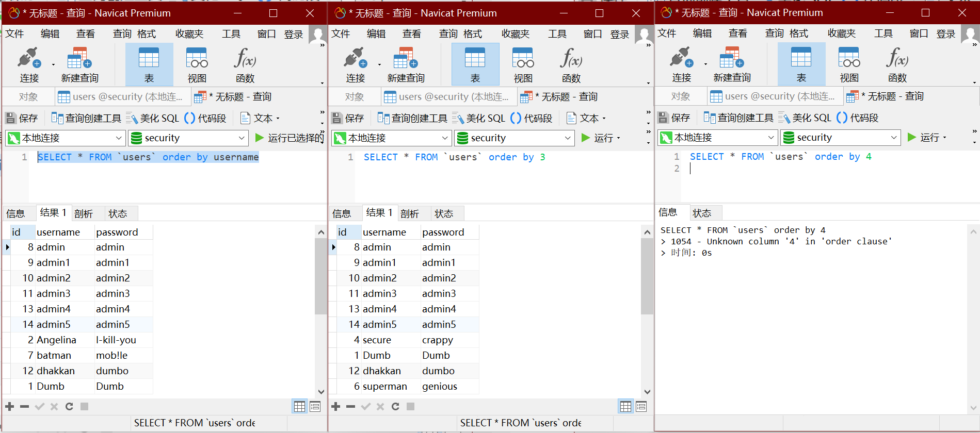Open security database dropdown in right window

pos(841,138)
